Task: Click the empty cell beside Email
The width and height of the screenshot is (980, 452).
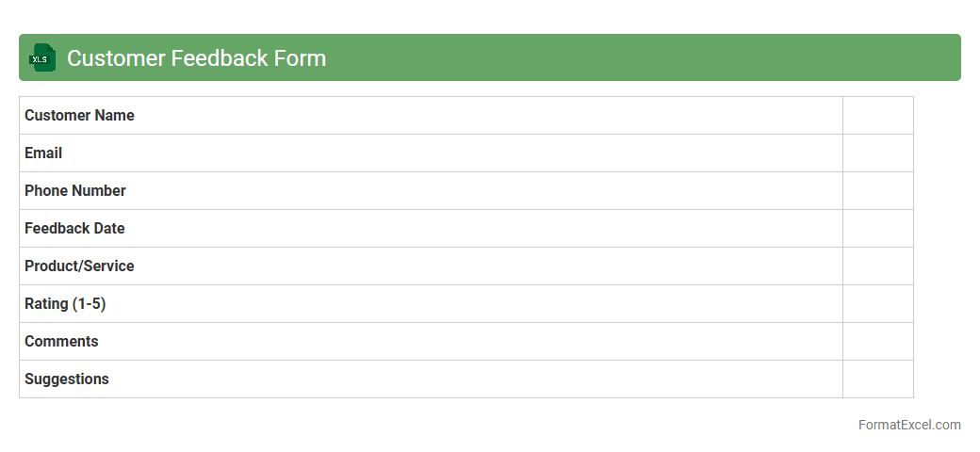Action: (877, 153)
